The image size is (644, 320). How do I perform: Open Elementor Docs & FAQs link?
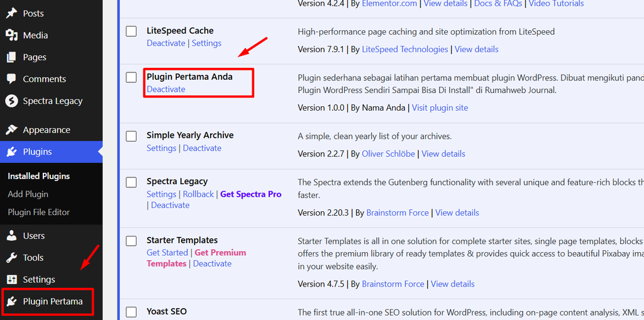click(x=498, y=4)
